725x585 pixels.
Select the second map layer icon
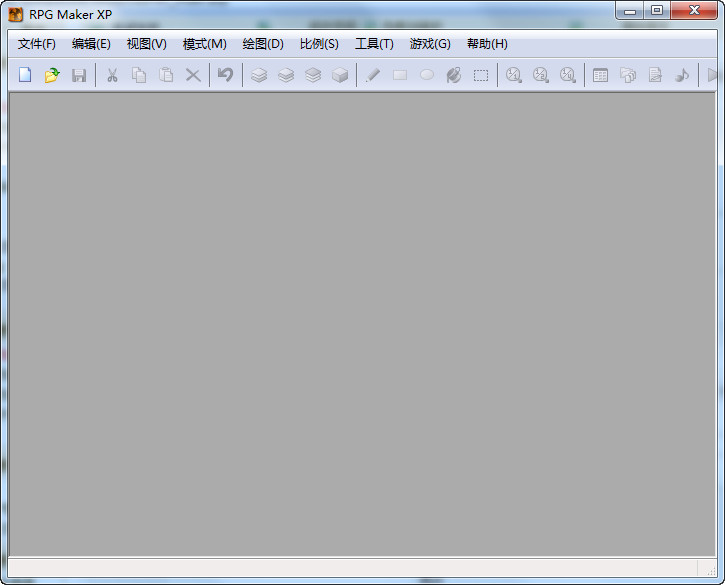pyautogui.click(x=286, y=75)
